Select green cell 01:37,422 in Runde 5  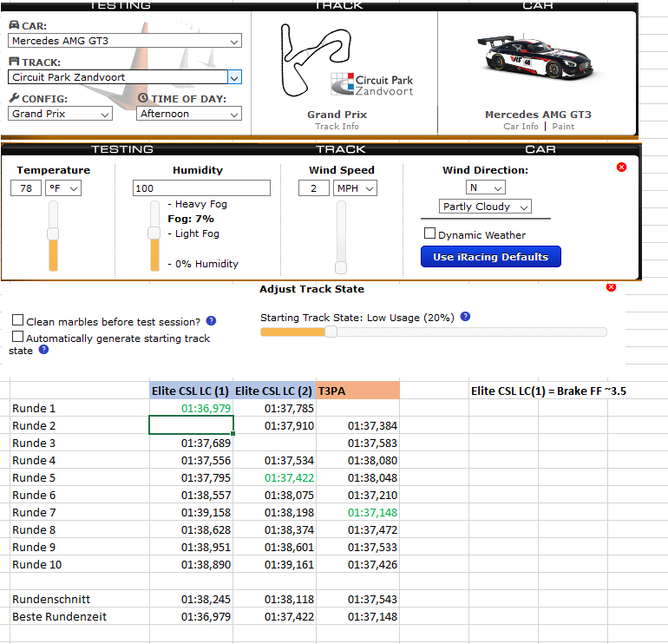274,477
